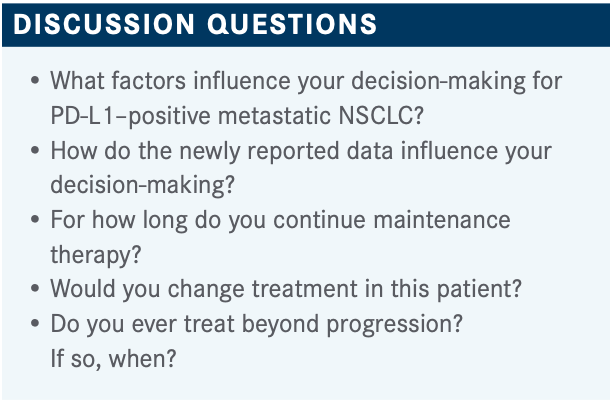Click the 'decision-making?' line of second question
Image resolution: width=610 pixels, height=400 pixels.
[x=143, y=185]
